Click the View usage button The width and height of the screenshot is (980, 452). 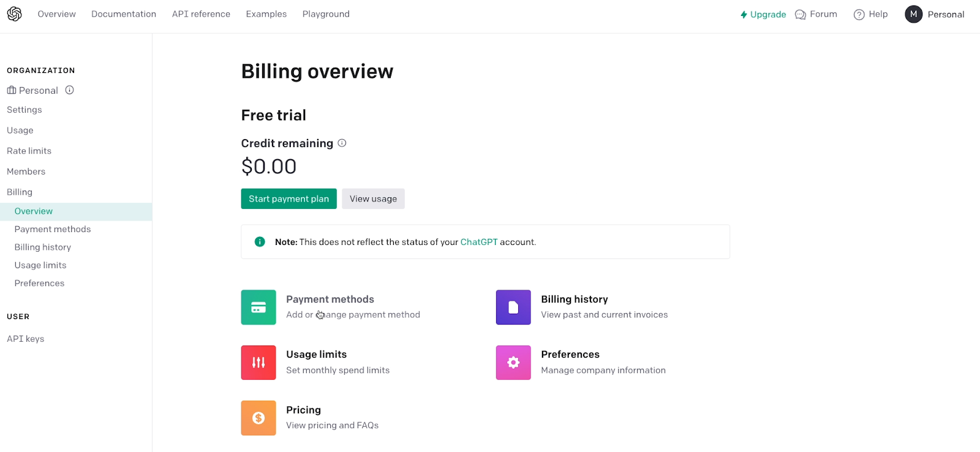tap(374, 198)
